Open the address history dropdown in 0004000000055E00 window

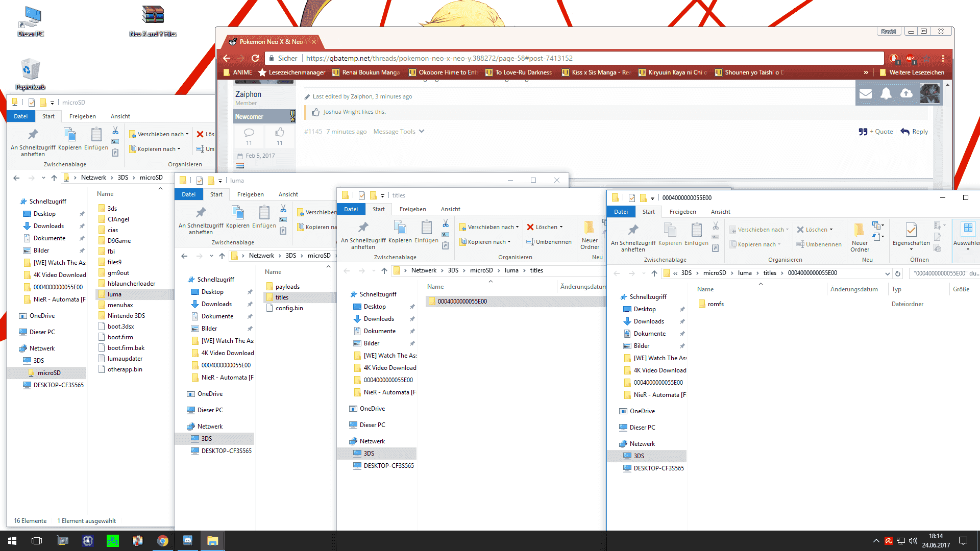click(x=887, y=273)
